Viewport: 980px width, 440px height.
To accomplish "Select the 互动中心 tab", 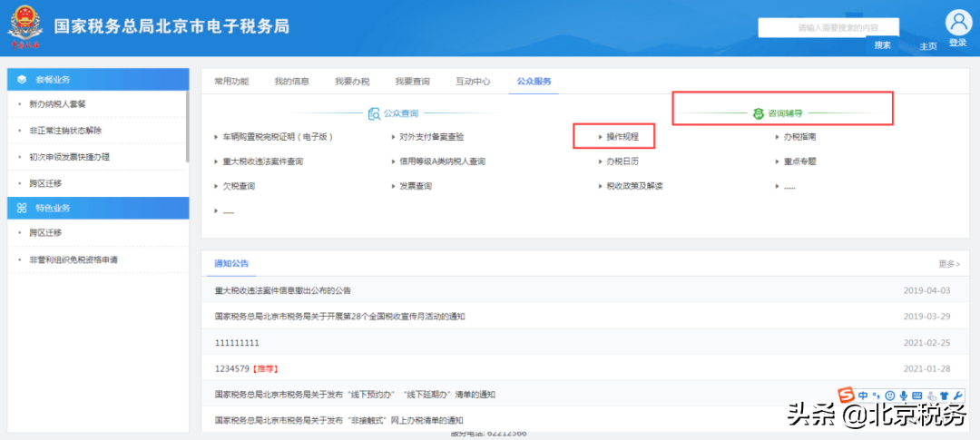I will [x=473, y=82].
